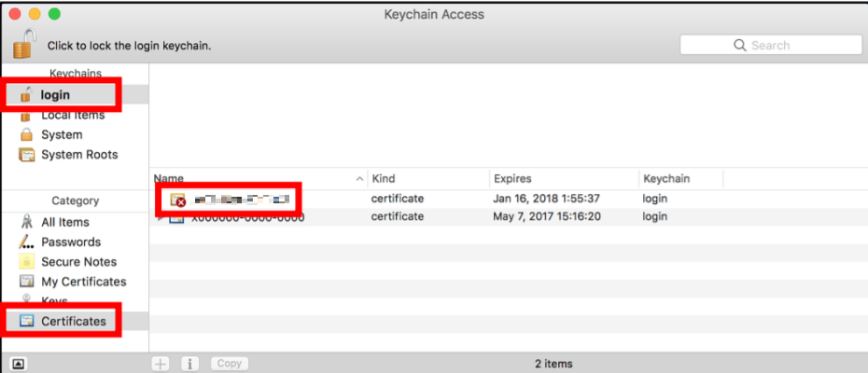Expand the x000000-0000-0000 certificate disclosure triangle
This screenshot has width=868, height=373.
[160, 217]
